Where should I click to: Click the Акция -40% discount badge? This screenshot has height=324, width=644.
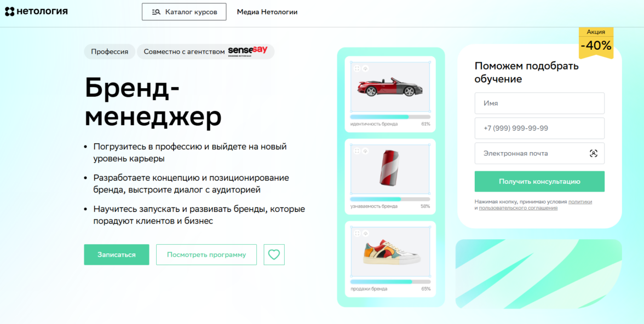pyautogui.click(x=596, y=43)
